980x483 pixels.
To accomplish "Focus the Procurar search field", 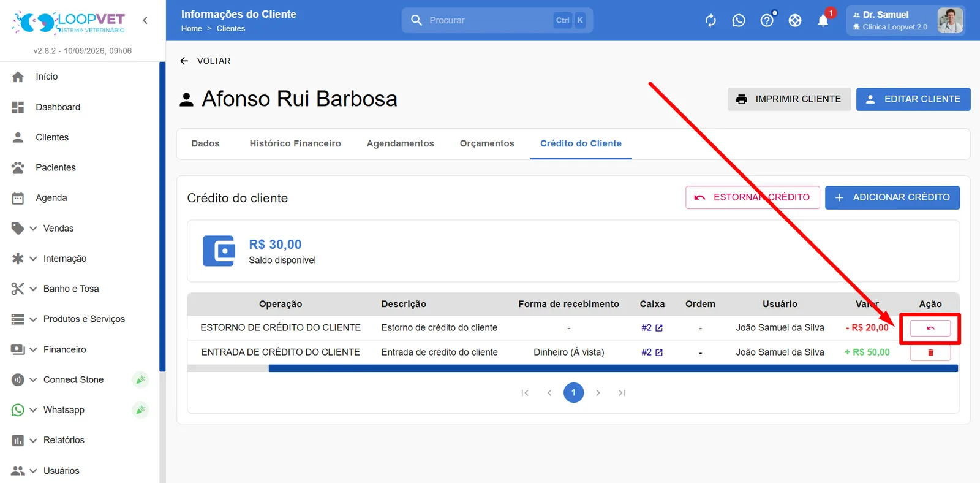I will (497, 20).
